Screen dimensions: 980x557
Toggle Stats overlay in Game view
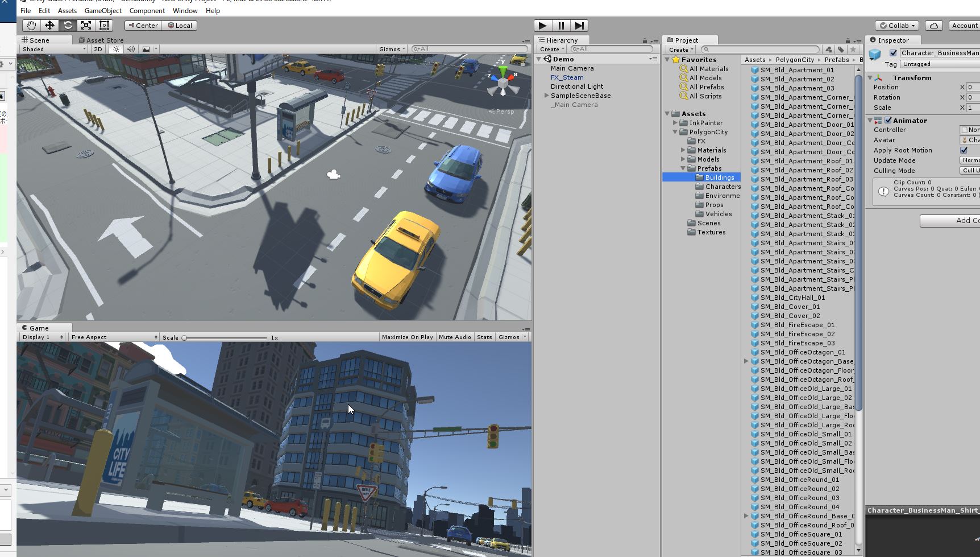click(x=484, y=337)
